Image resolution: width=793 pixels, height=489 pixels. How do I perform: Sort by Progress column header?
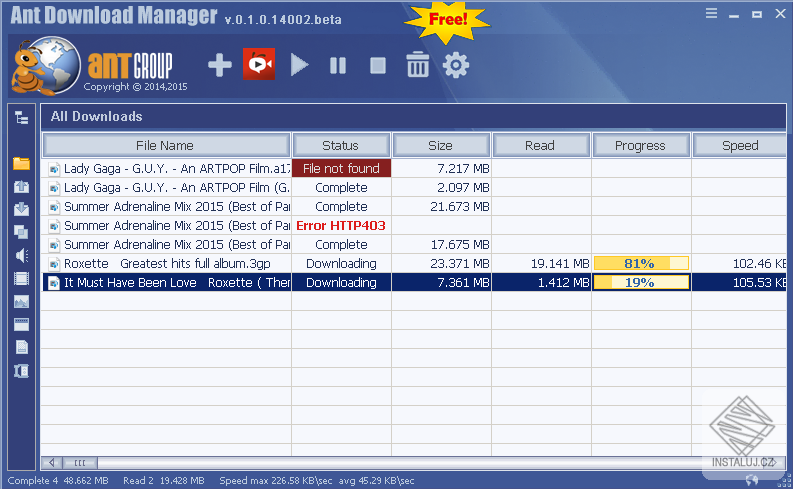point(641,146)
